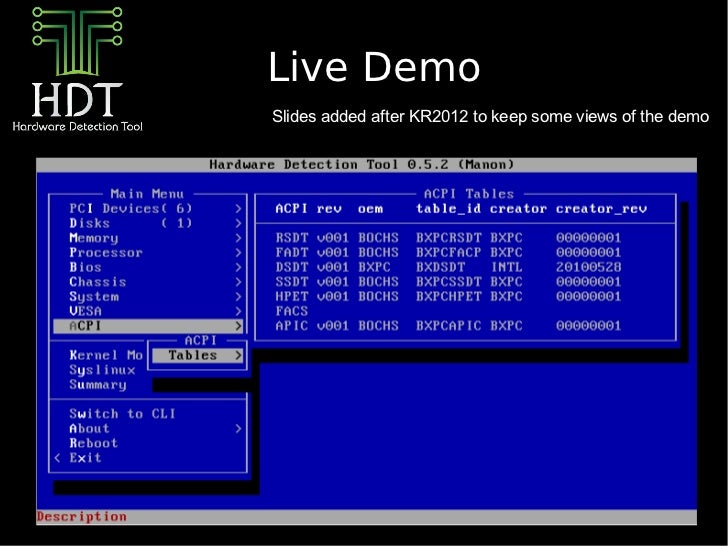
Task: Click the Kernel Mo menu entry
Action: 106,355
